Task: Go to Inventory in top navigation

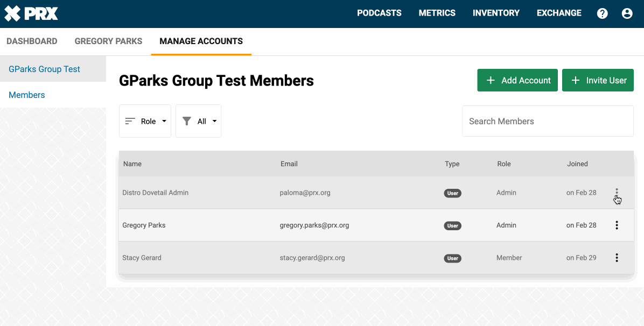Action: point(496,13)
